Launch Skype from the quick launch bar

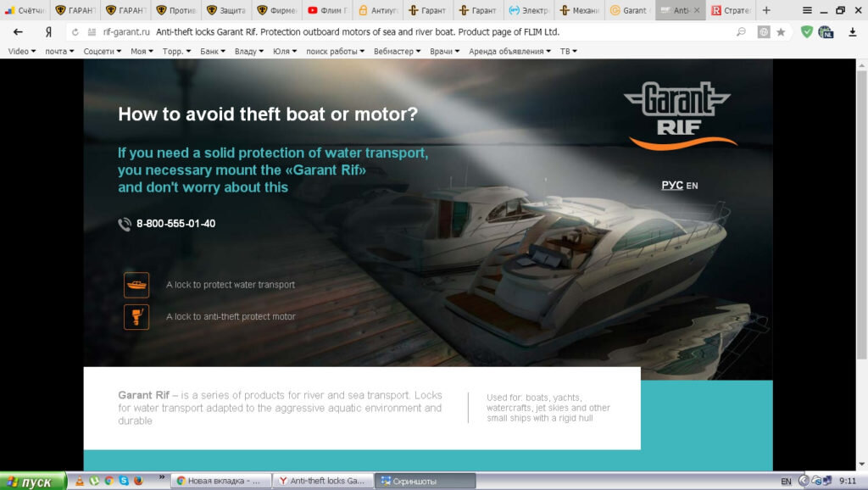coord(124,481)
